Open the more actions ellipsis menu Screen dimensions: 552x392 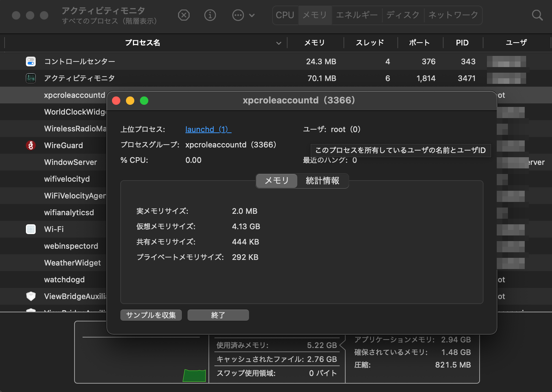[x=238, y=15]
